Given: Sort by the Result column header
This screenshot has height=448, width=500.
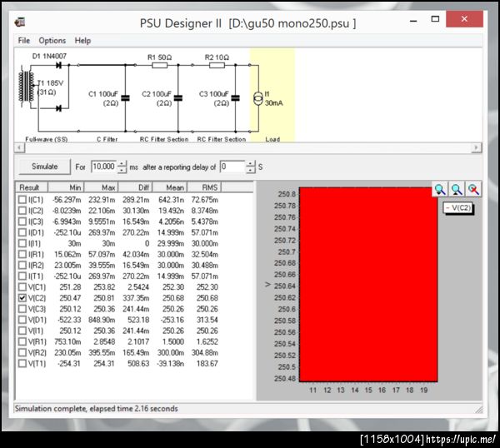Looking at the screenshot, I should 32,187.
